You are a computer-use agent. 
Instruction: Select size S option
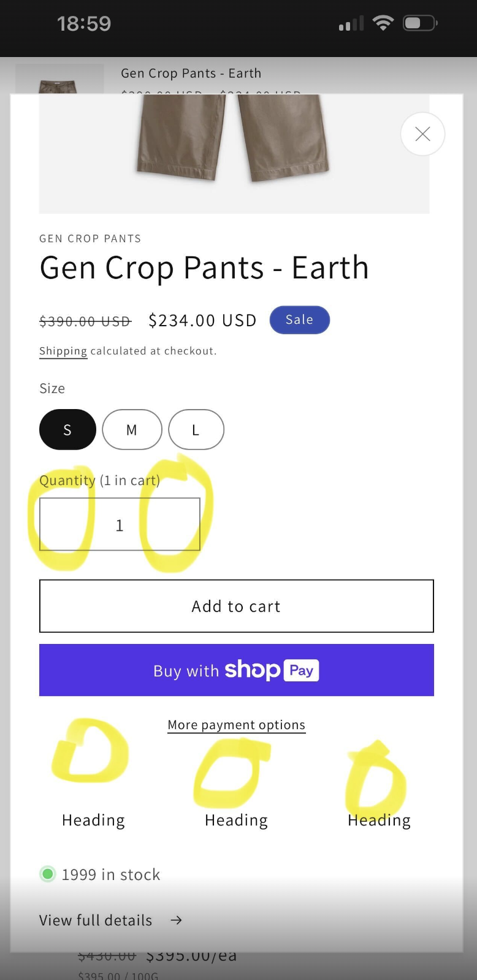(x=67, y=429)
